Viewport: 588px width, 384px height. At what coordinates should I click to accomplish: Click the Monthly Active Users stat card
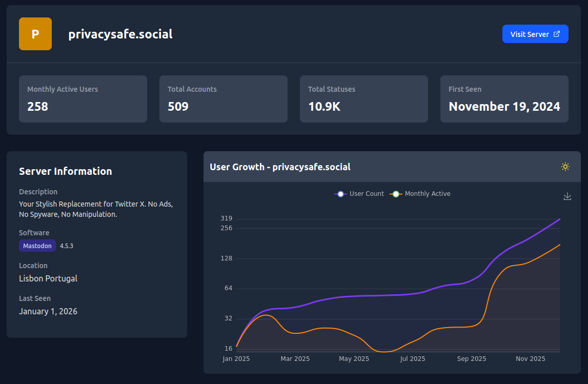83,99
